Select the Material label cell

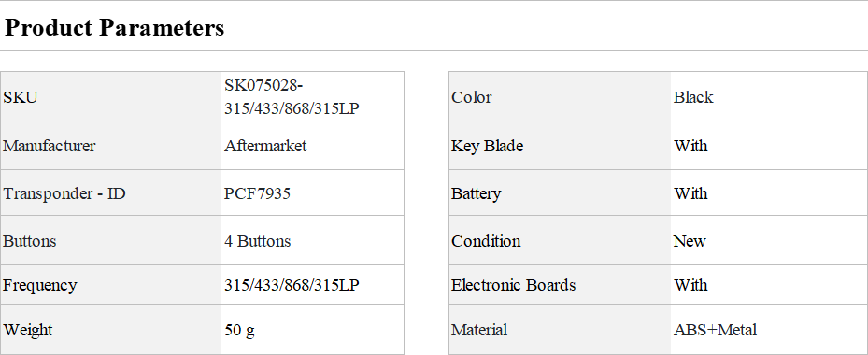click(560, 330)
